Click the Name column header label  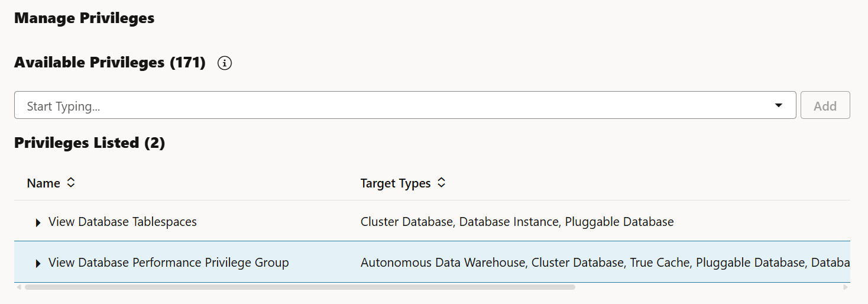[43, 183]
